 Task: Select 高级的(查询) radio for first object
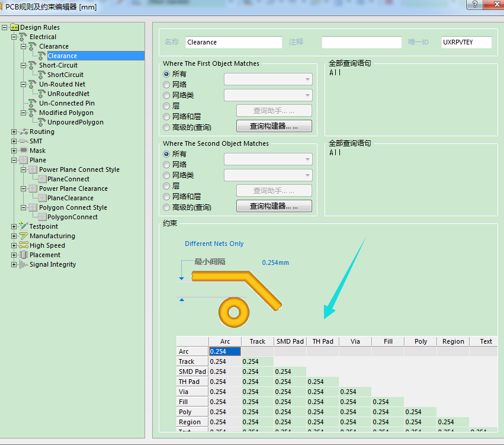[166, 127]
